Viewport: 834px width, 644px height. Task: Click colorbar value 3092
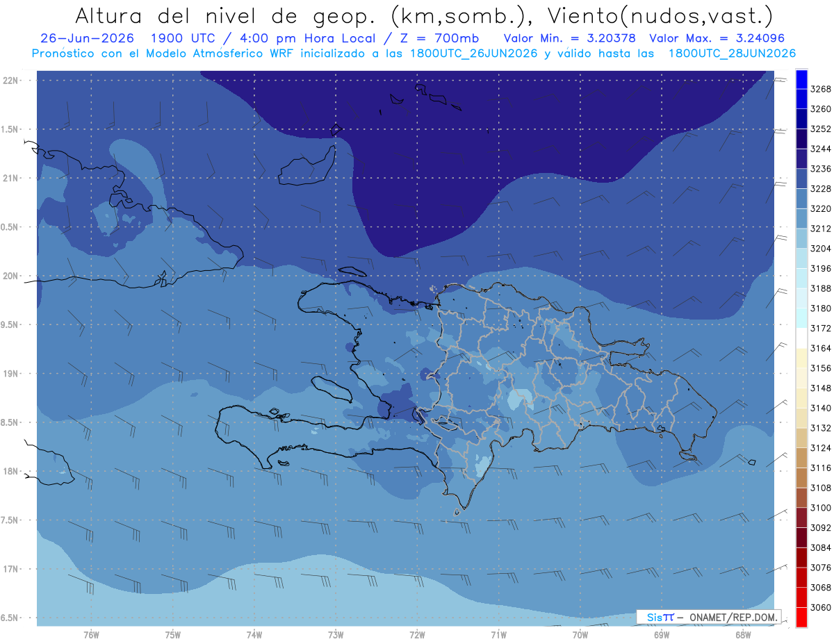coord(821,528)
